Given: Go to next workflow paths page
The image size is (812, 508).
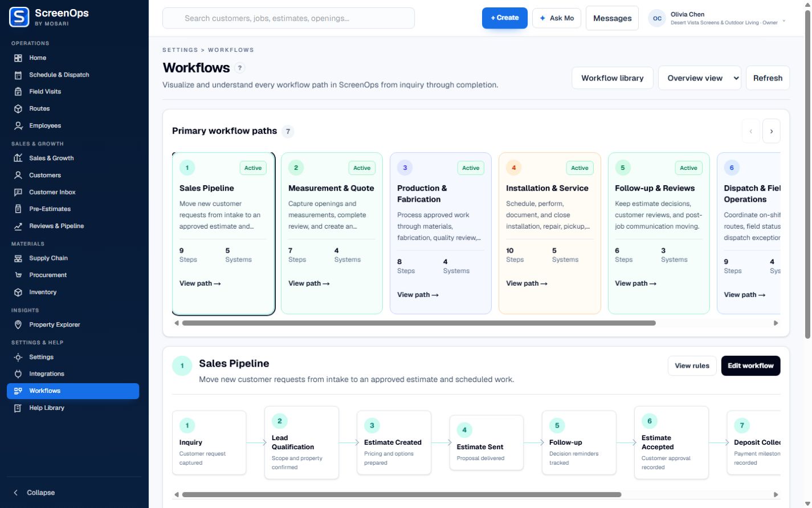Looking at the screenshot, I should coord(772,131).
